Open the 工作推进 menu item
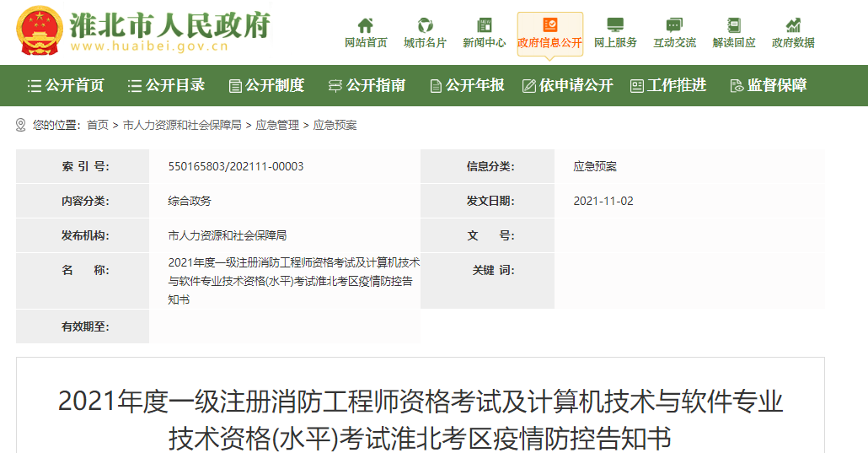The width and height of the screenshot is (868, 453). pos(668,85)
